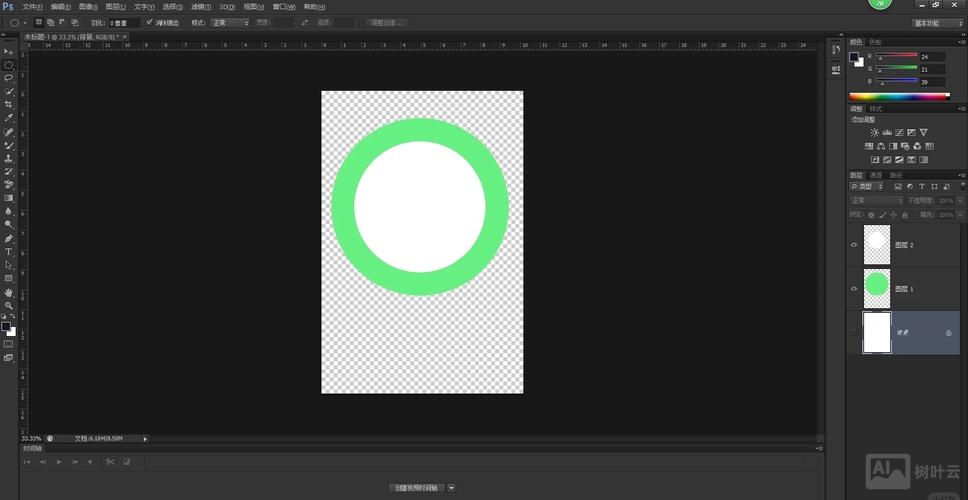The width and height of the screenshot is (968, 500).
Task: Open tool preset picker arrow
Action: [25, 23]
